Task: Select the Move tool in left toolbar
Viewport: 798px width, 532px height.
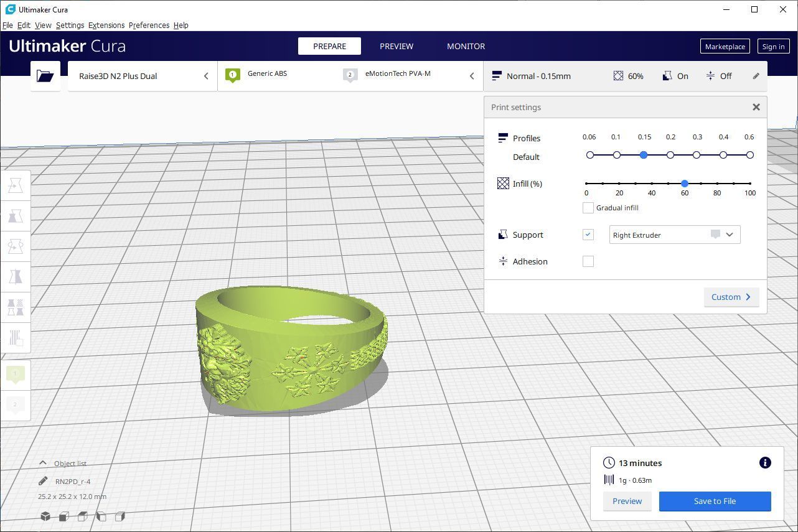Action: point(16,185)
